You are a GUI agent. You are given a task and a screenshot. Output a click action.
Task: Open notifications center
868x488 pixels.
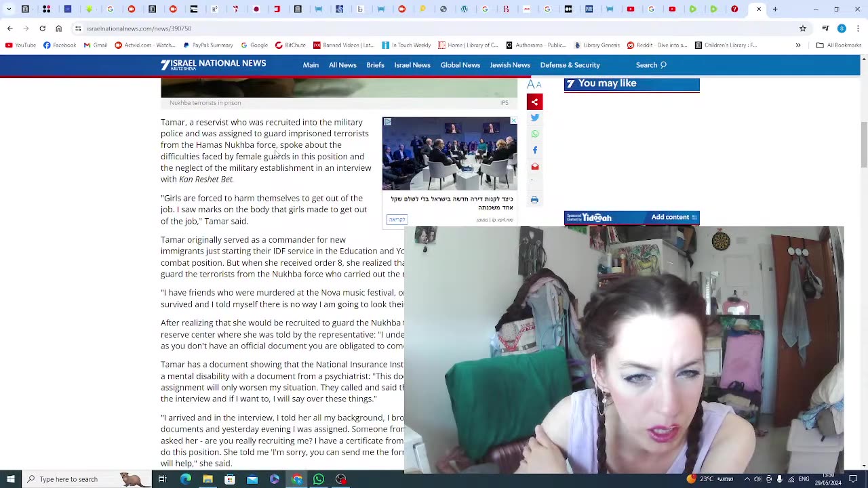[853, 479]
